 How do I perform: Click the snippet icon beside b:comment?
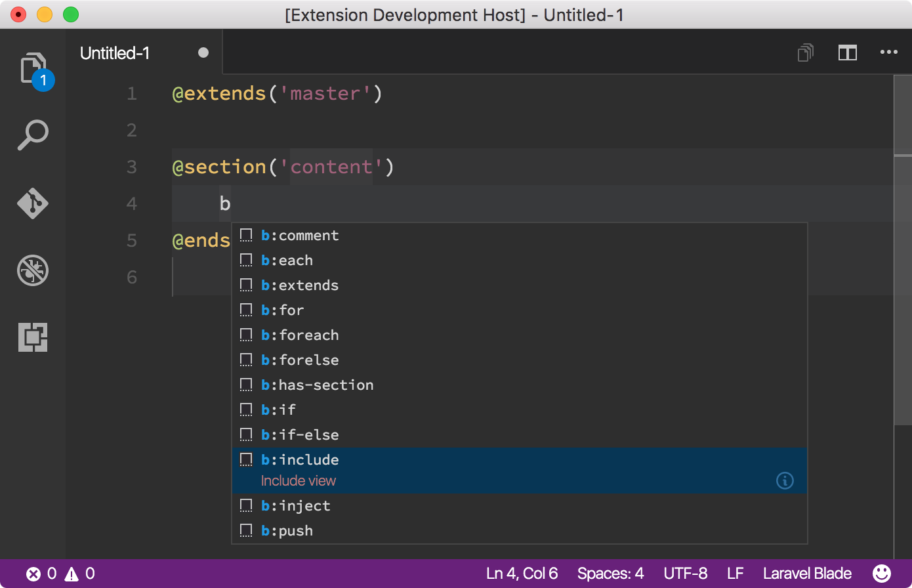click(246, 235)
